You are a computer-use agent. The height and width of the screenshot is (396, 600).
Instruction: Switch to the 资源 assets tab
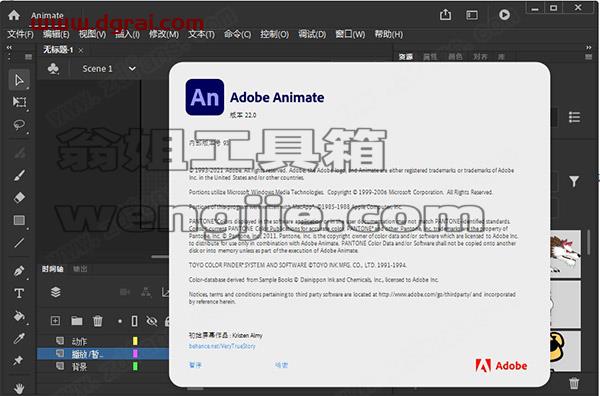(406, 57)
